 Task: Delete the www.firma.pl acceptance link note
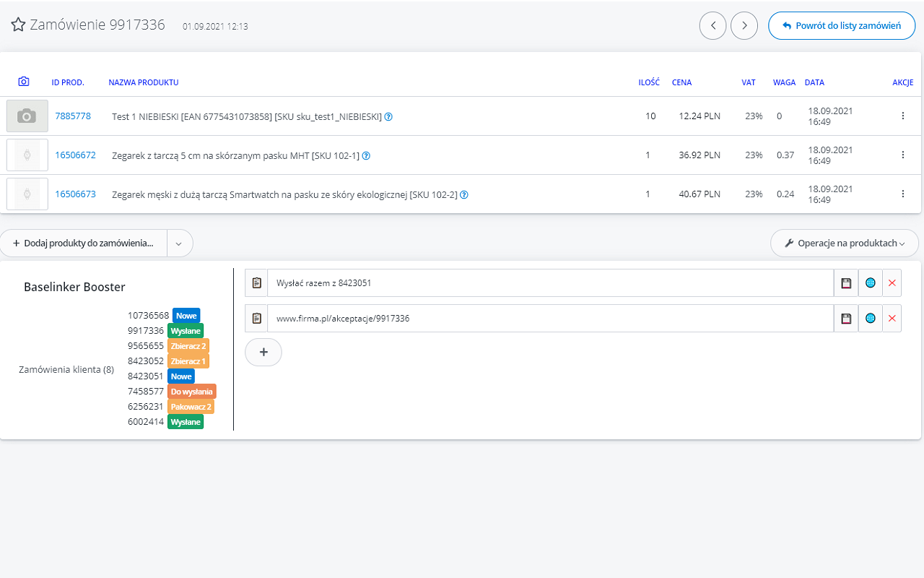pyautogui.click(x=892, y=318)
